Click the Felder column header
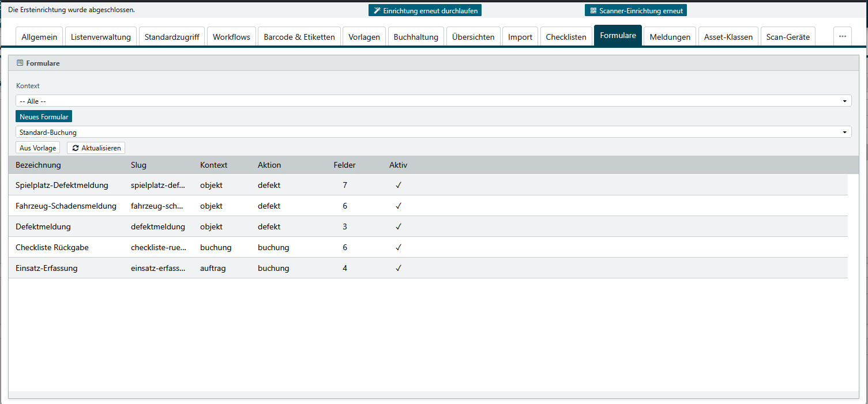868x404 pixels. tap(344, 165)
